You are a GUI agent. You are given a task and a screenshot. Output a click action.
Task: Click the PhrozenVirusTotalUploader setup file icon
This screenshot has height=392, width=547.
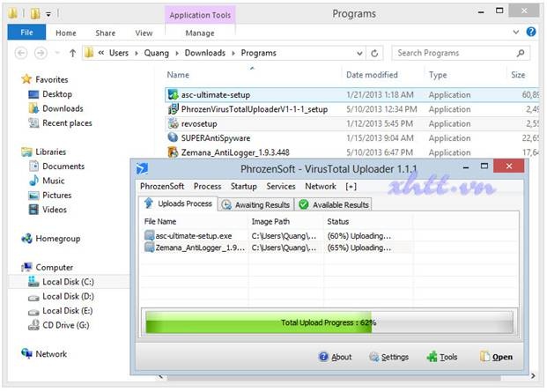173,109
